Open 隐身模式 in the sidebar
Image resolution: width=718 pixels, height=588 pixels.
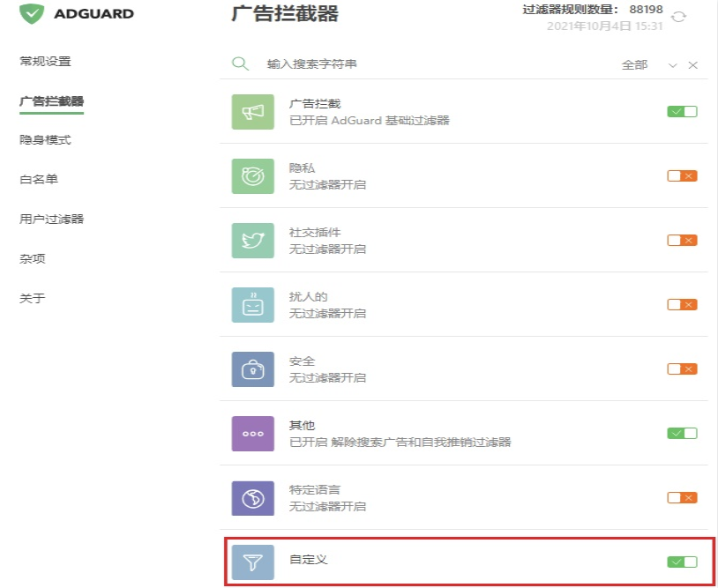45,139
